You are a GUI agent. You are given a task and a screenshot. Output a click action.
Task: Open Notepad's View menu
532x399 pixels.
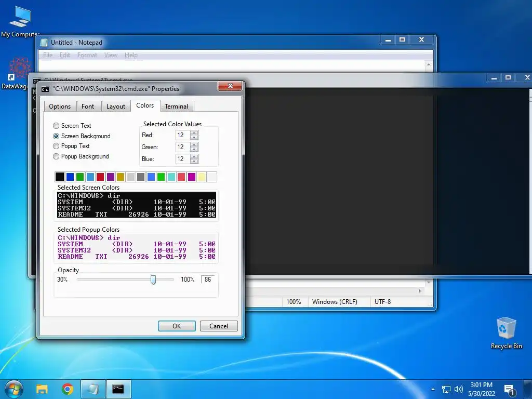[x=111, y=55]
